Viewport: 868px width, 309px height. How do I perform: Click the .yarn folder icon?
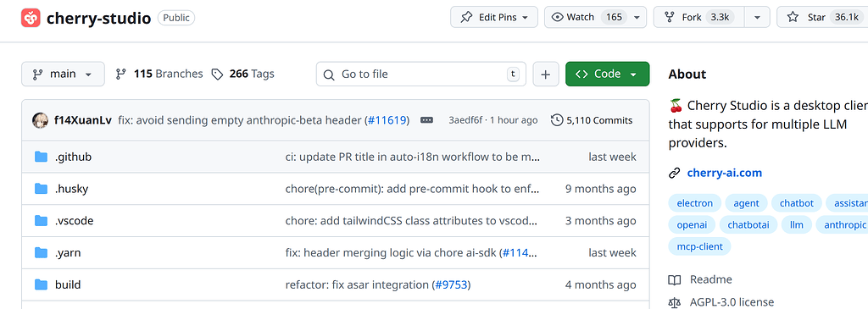pyautogui.click(x=41, y=253)
